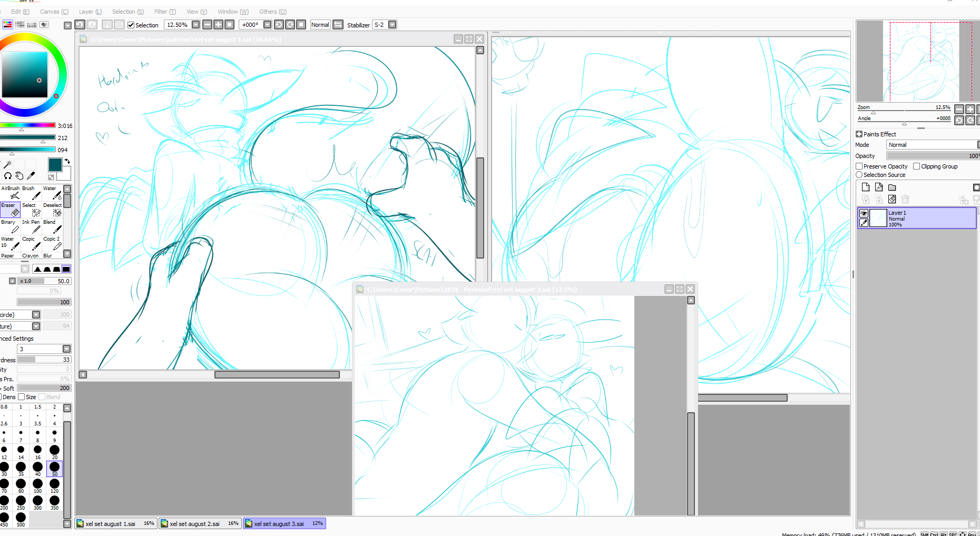Flip the view horizontally

point(338,24)
